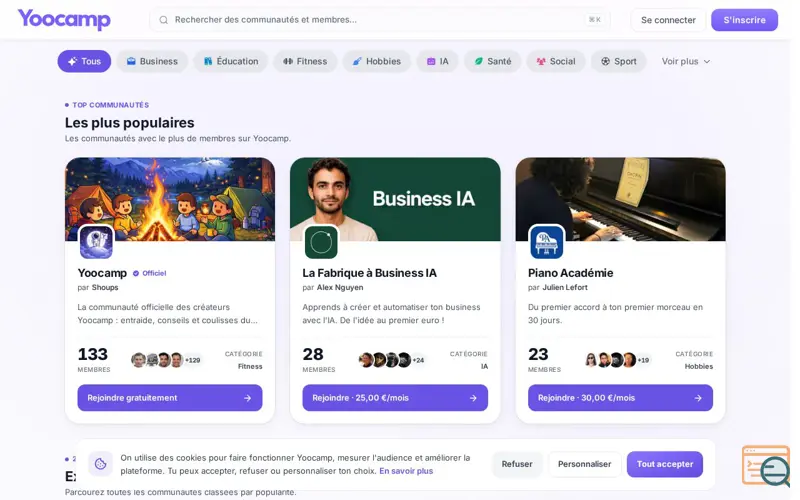Click the '28' members count
Image resolution: width=800 pixels, height=500 pixels.
(x=313, y=354)
